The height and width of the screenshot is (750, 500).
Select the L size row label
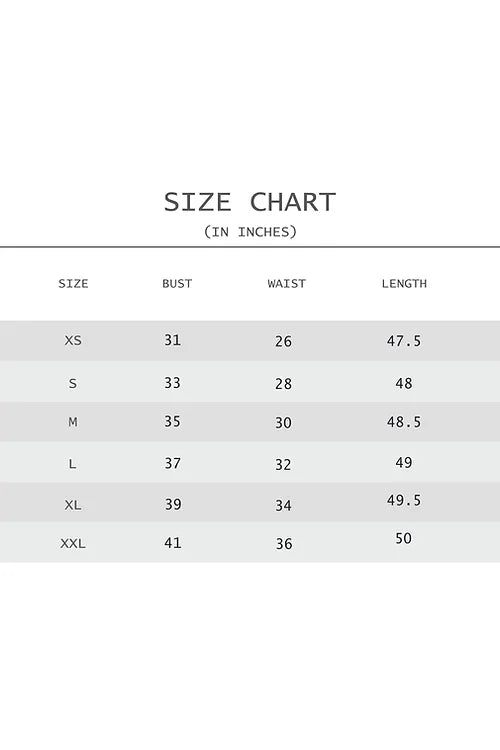pos(72,463)
